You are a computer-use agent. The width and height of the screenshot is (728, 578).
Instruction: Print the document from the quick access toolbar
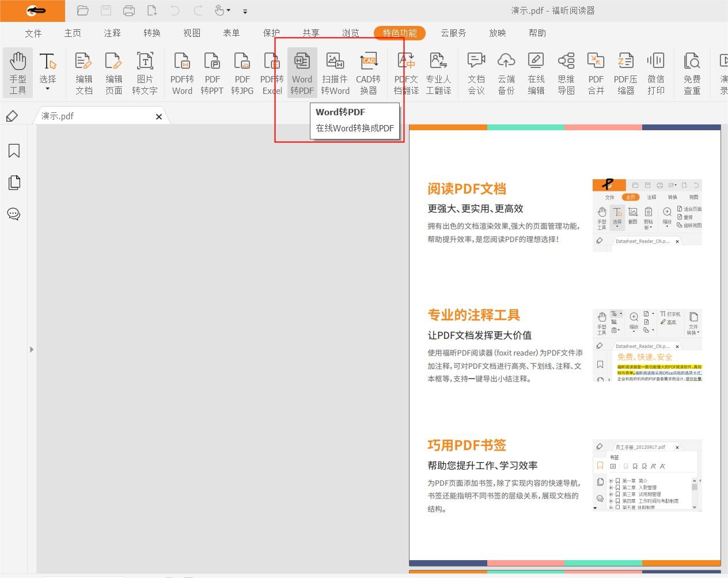coord(128,10)
